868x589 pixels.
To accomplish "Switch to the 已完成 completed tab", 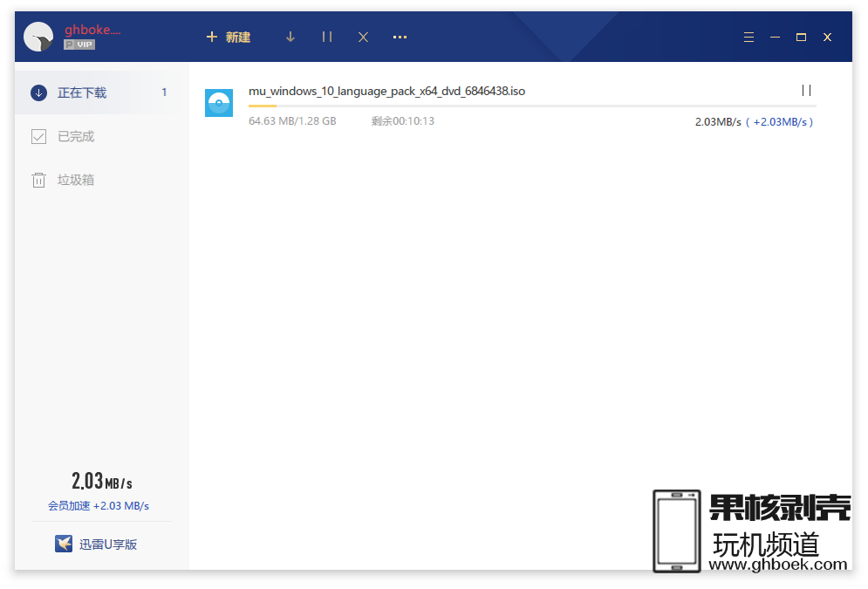I will [76, 136].
